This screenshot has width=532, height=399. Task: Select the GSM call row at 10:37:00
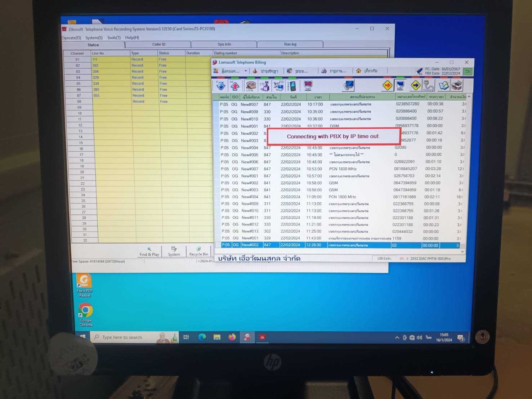(x=339, y=126)
